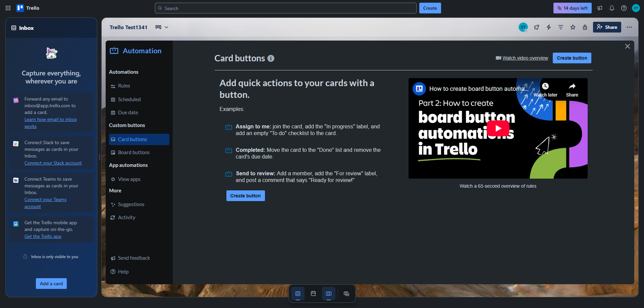
Task: Click the Send to review example icon
Action: pos(229,174)
